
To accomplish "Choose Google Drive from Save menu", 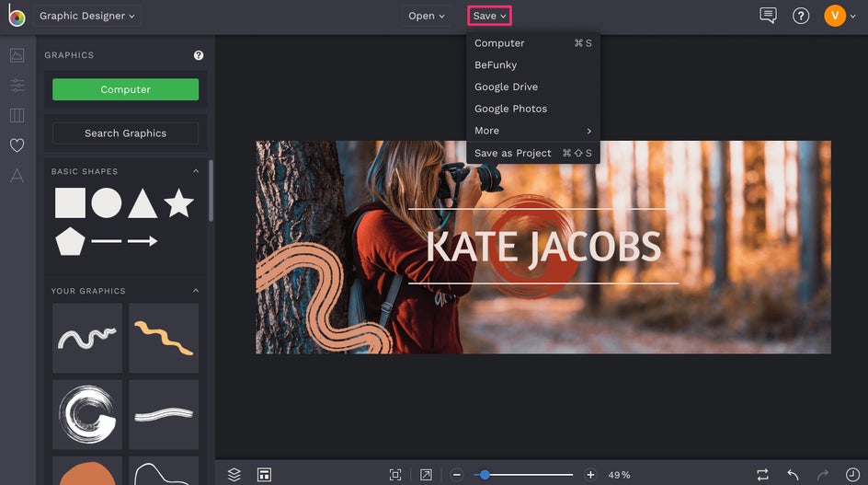I will (506, 87).
